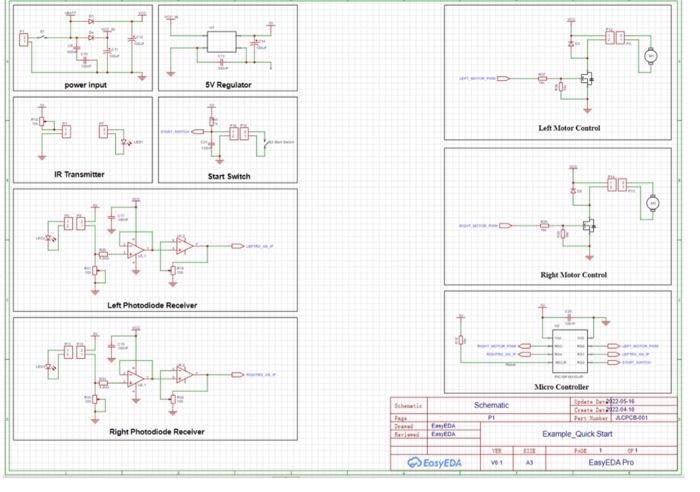Viewport: 700px width, 492px height.
Task: Select the START_SWITCH net port in Start Switch block
Action: tap(197, 132)
